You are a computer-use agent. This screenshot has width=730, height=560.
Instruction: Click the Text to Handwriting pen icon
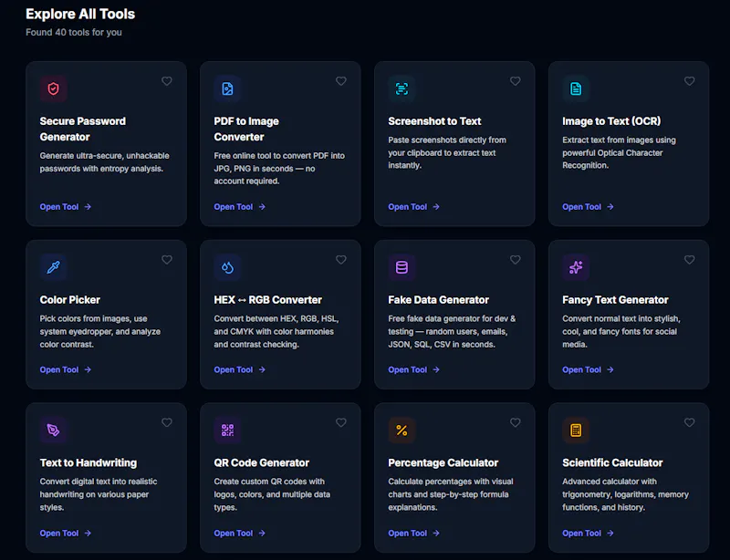click(54, 430)
